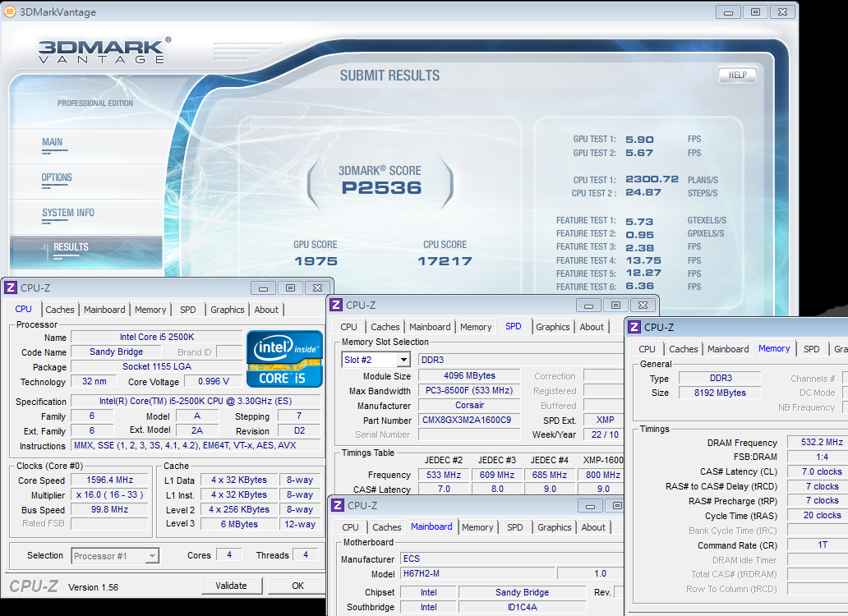Click the CPU-Z icon of the Memory timings window
Viewport: 848px width, 616px height.
634,327
